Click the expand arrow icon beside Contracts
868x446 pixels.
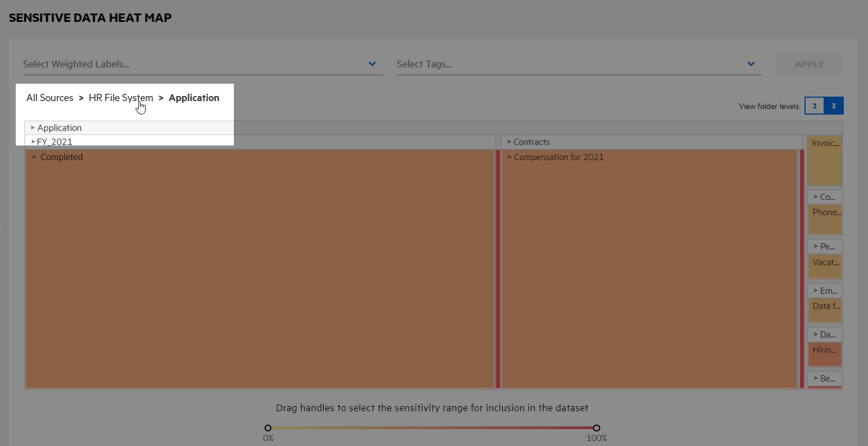(510, 142)
